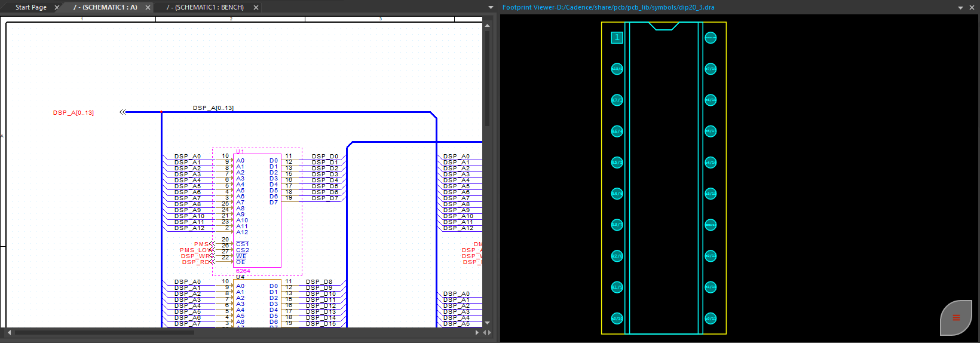The height and width of the screenshot is (343, 980).
Task: Close the Footprint Viewer panel
Action: click(x=972, y=8)
